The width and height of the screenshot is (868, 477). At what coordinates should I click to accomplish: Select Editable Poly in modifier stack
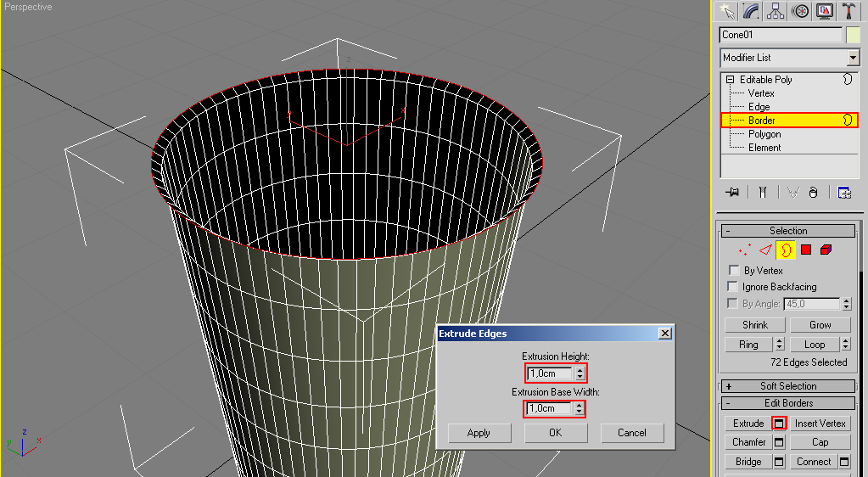tap(765, 80)
